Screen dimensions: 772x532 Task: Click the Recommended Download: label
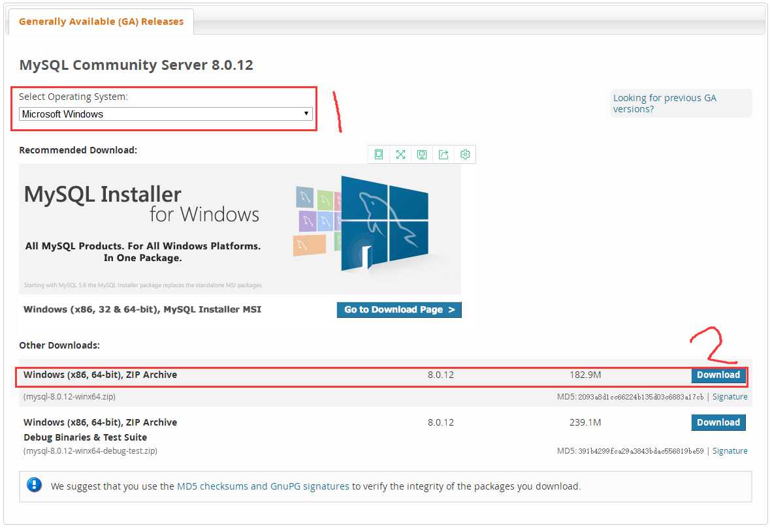78,150
